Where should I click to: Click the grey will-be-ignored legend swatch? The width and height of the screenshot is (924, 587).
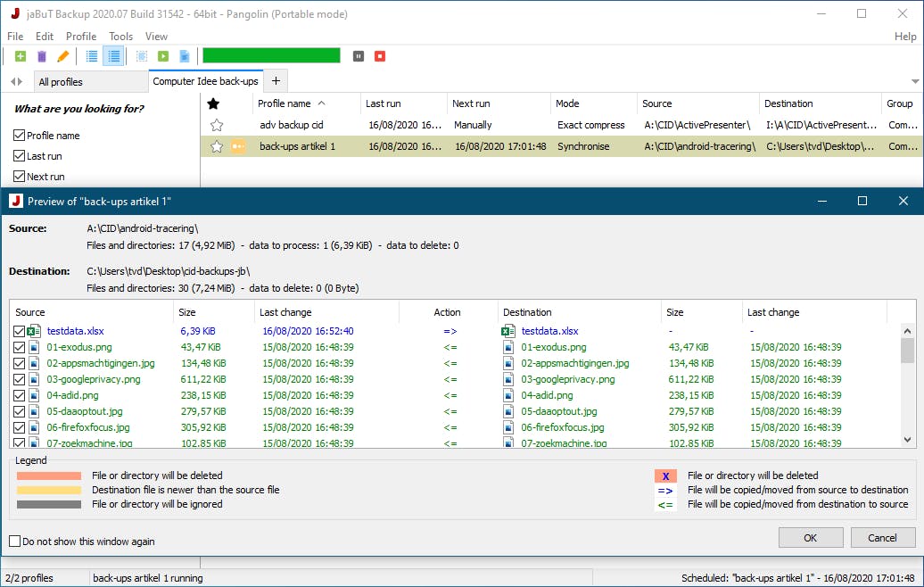[x=49, y=505]
